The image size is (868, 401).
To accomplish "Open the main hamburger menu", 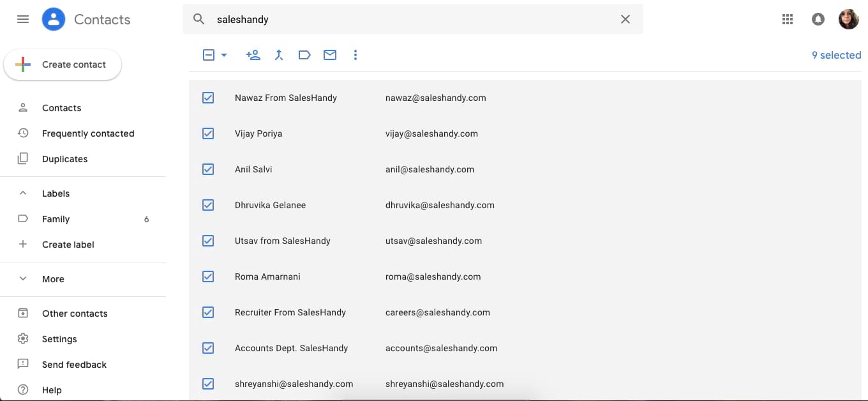I will coord(23,19).
